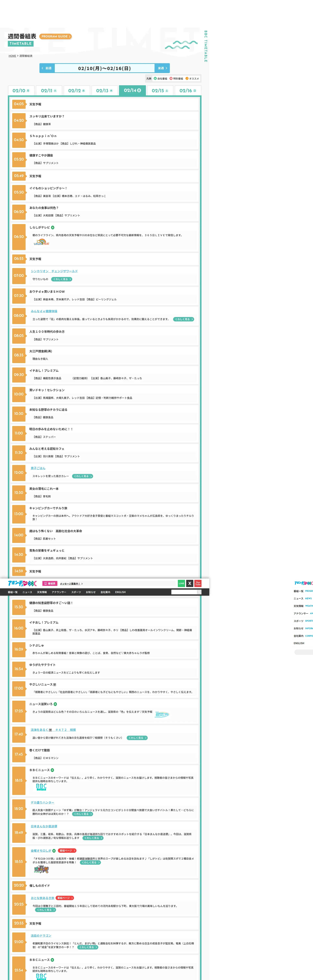Open the LINE social icon

[181, 583]
